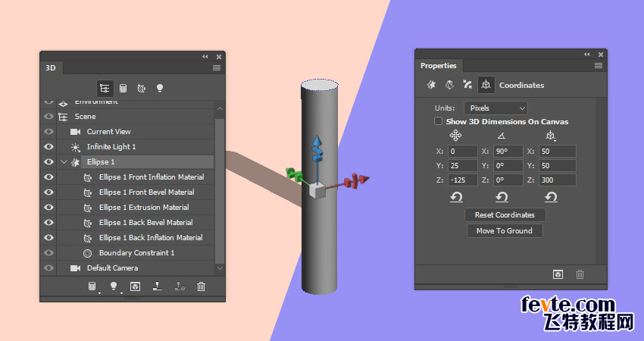
Task: Select the Coordinates properties icon
Action: (x=486, y=85)
